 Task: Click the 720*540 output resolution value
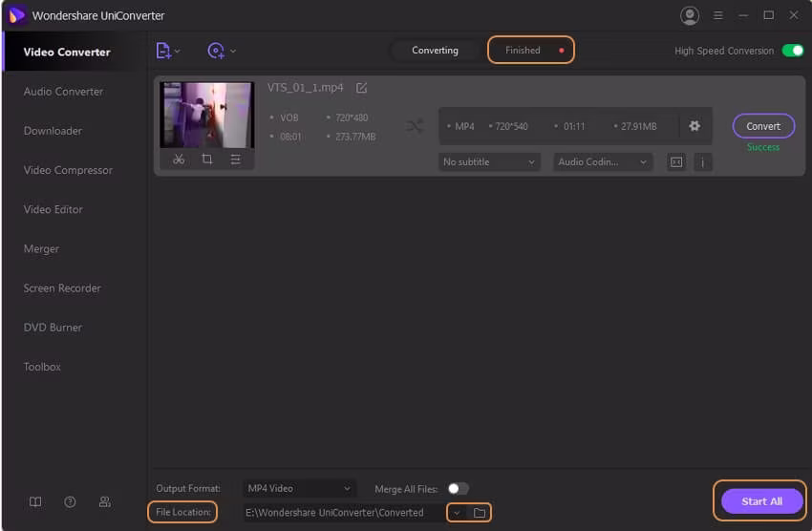[511, 126]
